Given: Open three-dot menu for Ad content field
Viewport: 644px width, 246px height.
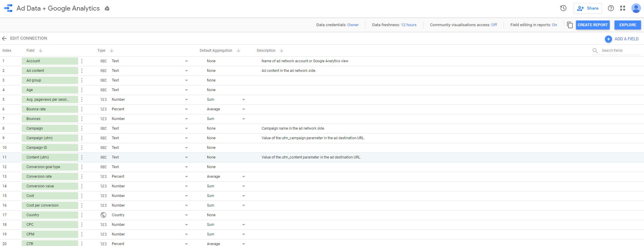Looking at the screenshot, I should click(82, 71).
